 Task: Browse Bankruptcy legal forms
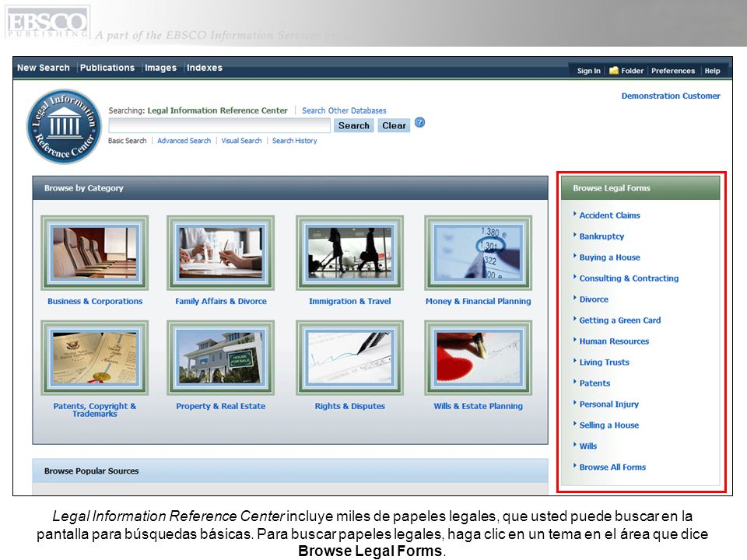(601, 236)
